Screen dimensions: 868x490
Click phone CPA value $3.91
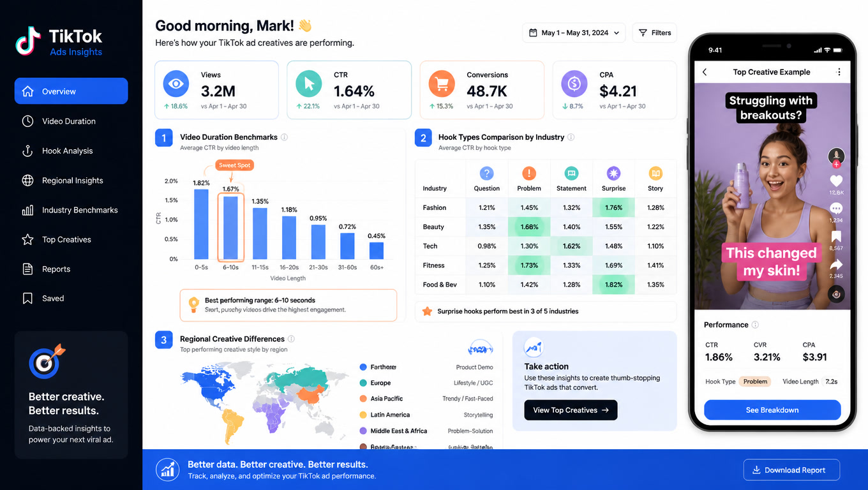[x=814, y=357]
